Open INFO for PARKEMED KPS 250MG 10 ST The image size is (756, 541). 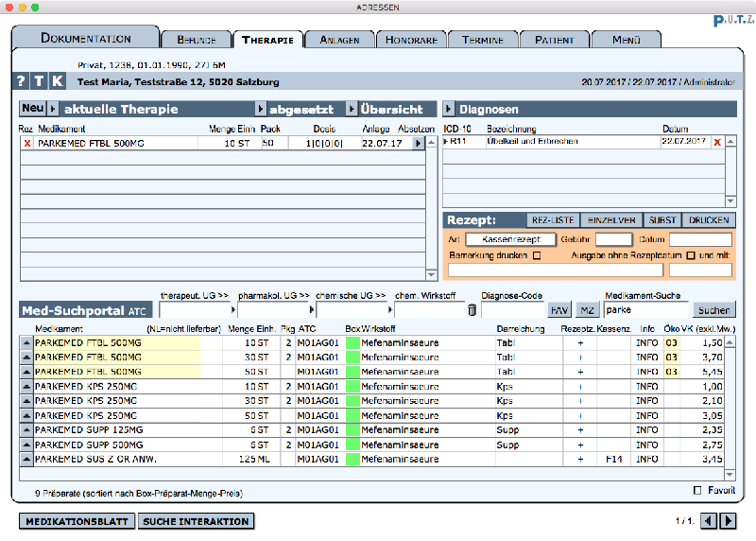pos(646,387)
